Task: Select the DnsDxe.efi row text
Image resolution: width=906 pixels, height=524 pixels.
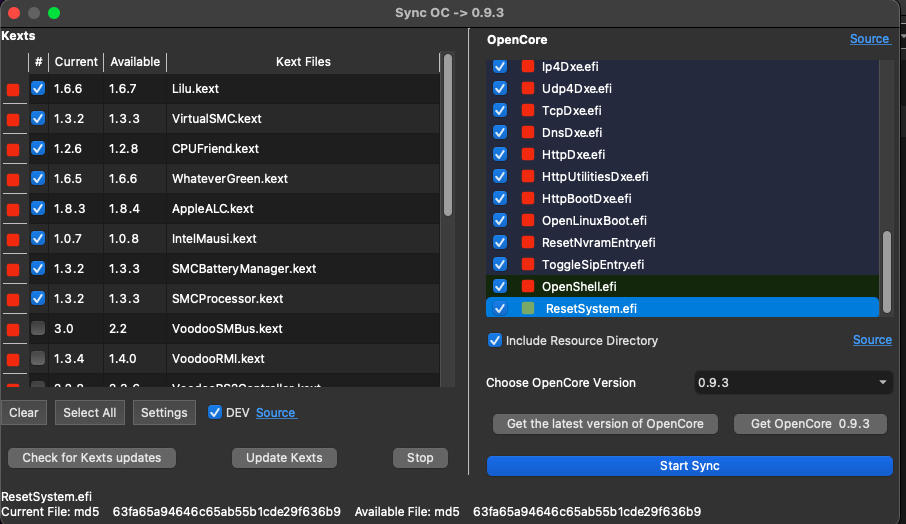Action: 572,132
